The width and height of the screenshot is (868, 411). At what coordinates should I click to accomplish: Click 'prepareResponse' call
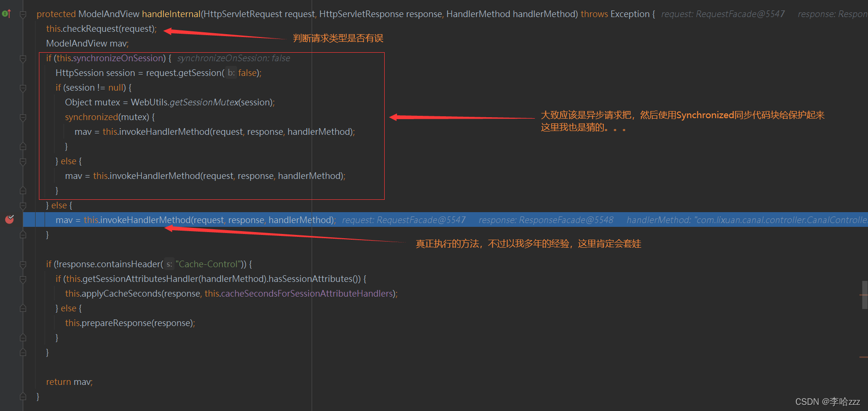pos(116,323)
